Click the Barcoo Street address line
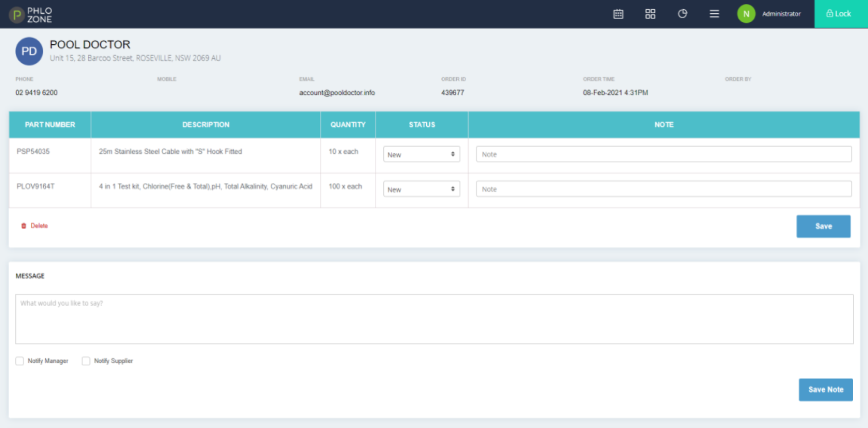This screenshot has width=868, height=428. (x=135, y=58)
